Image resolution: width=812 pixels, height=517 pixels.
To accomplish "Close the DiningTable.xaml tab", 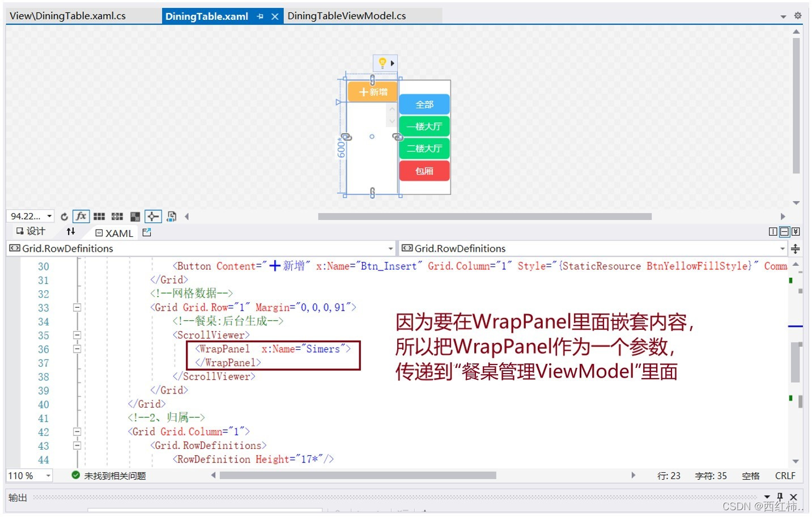I will point(275,16).
